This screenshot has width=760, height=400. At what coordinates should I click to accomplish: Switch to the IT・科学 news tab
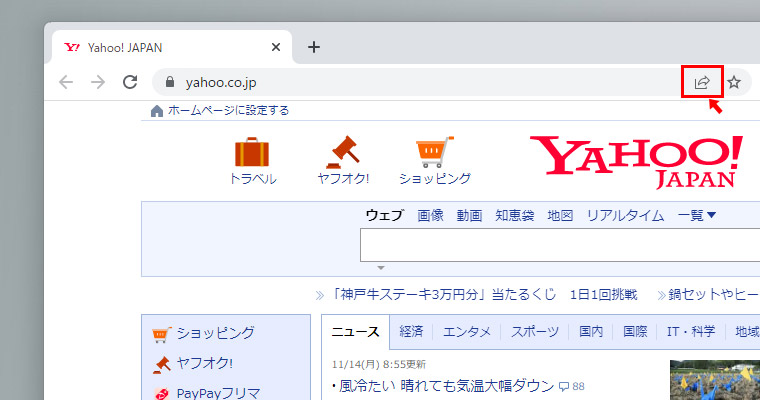691,332
